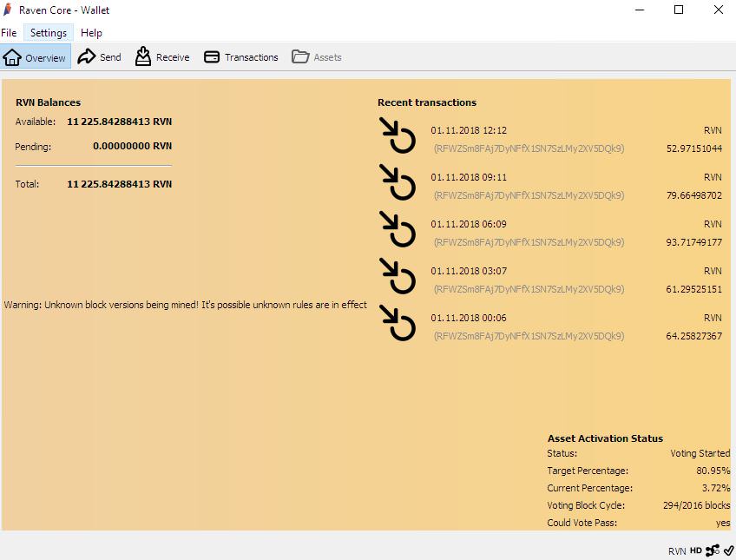This screenshot has width=736, height=560.
Task: Click the Could Vote Pass value yes
Action: pyautogui.click(x=723, y=523)
